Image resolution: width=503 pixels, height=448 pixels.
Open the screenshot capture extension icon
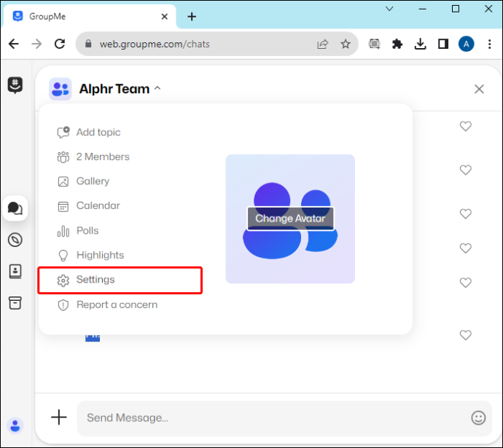pyautogui.click(x=375, y=44)
